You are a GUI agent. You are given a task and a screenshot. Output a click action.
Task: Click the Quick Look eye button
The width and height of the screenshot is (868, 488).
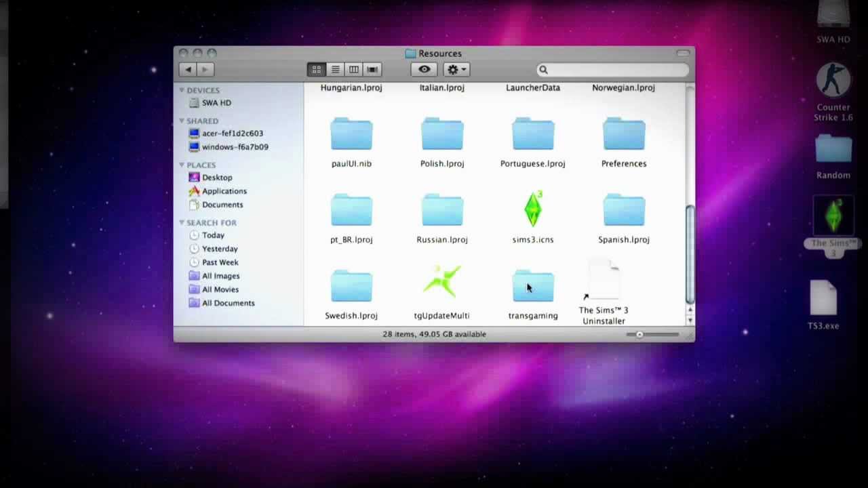(425, 69)
